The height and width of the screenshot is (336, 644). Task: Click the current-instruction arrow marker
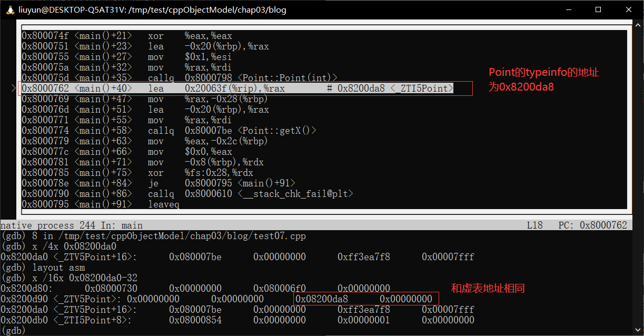pos(14,88)
